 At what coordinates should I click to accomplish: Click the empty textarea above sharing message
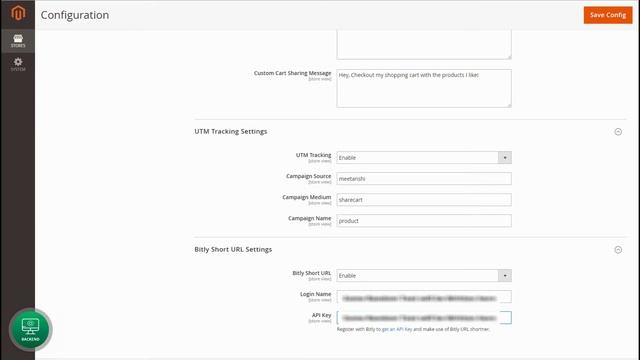[x=424, y=45]
